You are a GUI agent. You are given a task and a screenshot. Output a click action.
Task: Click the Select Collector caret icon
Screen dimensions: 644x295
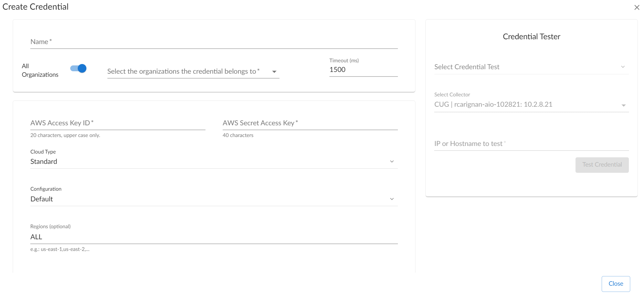tap(623, 105)
